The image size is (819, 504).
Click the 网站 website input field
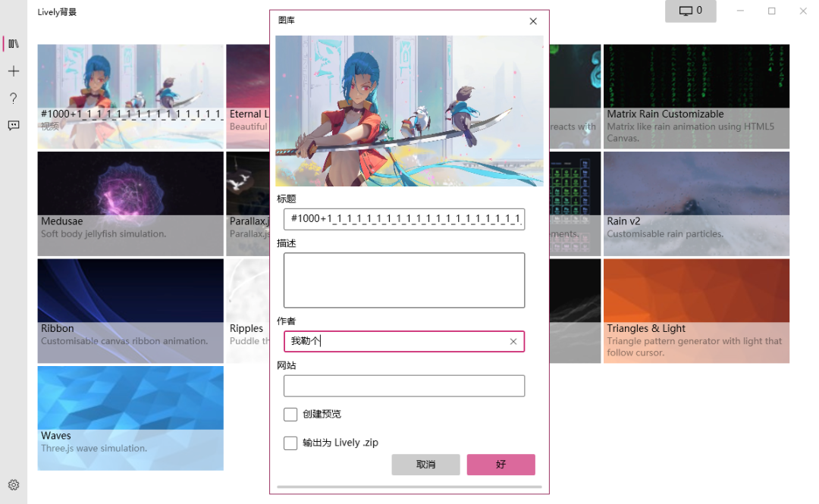(404, 386)
